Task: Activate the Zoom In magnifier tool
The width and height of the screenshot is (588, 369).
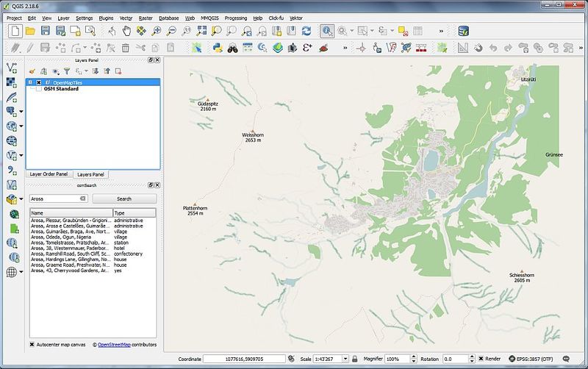Action: [157, 31]
